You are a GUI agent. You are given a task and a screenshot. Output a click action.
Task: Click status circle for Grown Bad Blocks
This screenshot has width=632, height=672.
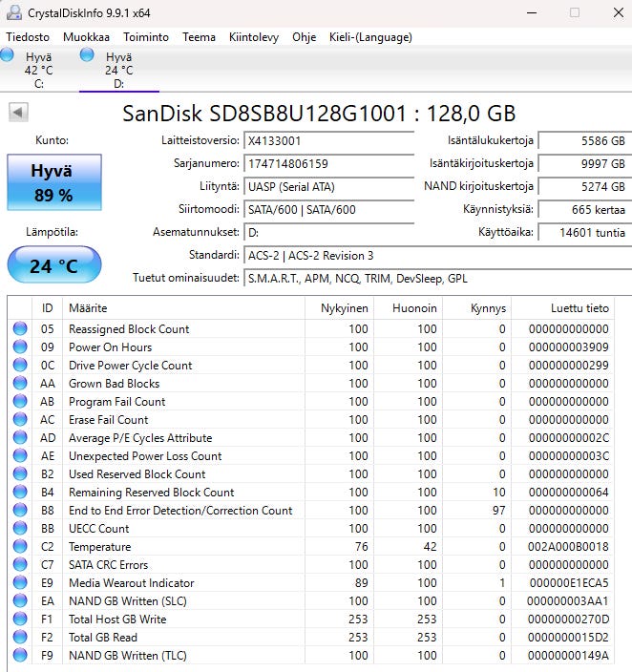point(20,383)
